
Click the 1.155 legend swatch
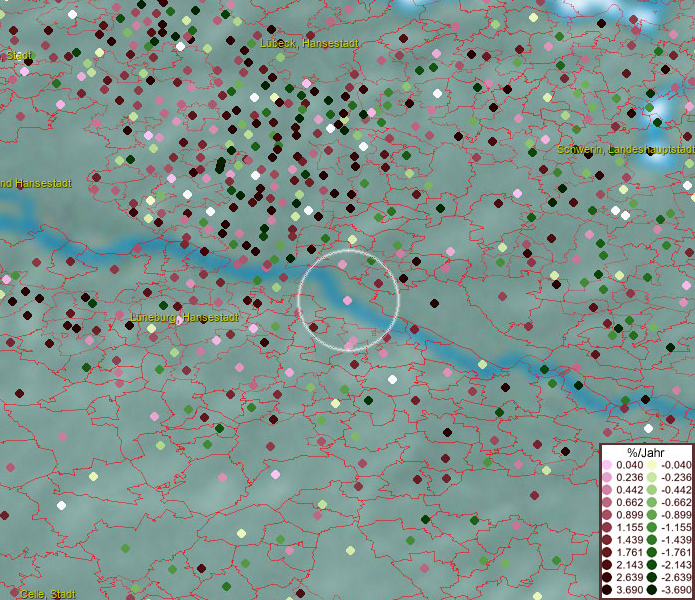click(607, 527)
